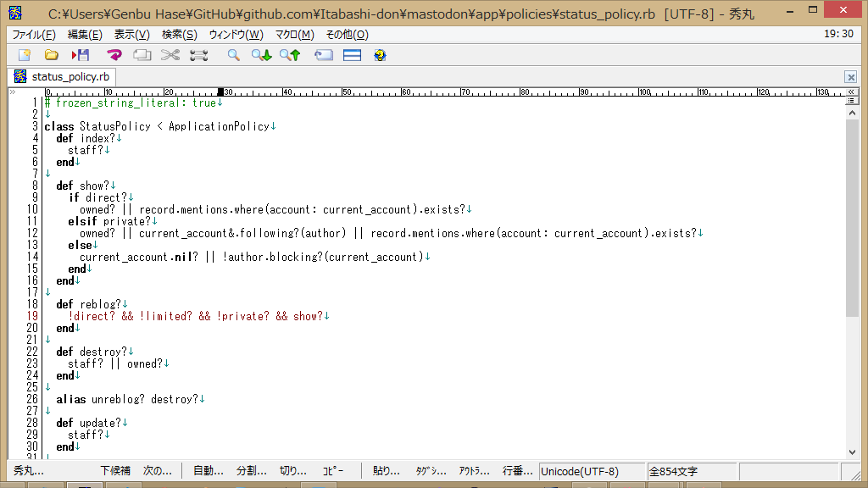Click the vertical scrollbar down arrow
The height and width of the screenshot is (488, 868).
[852, 452]
